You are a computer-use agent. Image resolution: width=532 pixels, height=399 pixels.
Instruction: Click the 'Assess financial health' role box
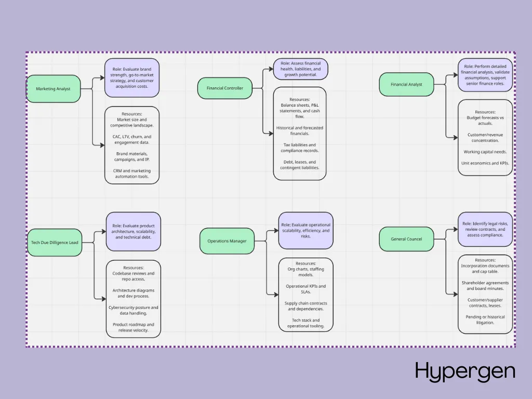(301, 69)
